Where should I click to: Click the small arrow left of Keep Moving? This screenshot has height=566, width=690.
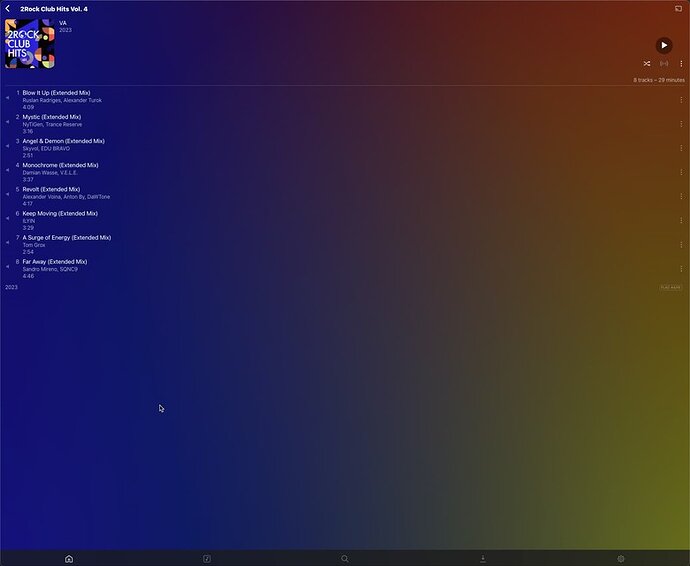pos(7,218)
